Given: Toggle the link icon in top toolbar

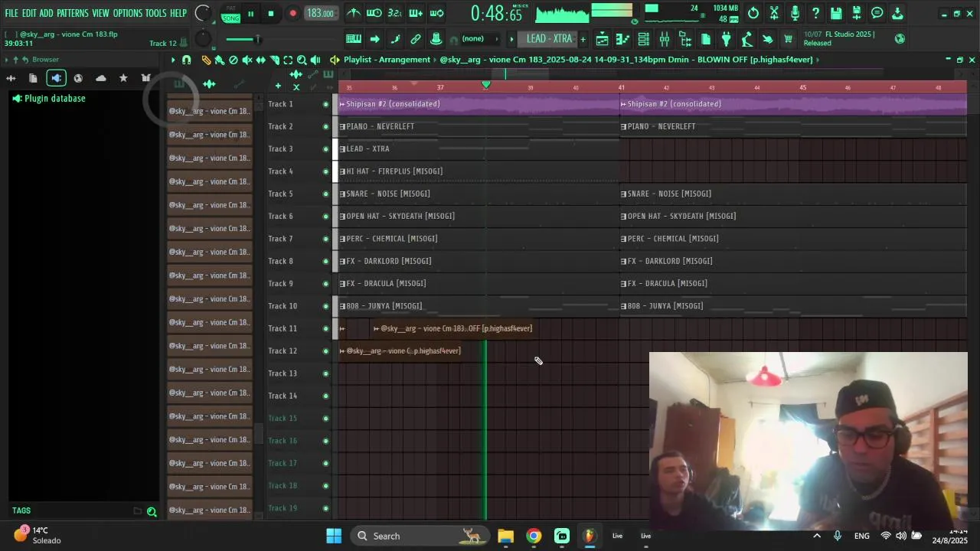Looking at the screenshot, I should tap(416, 39).
